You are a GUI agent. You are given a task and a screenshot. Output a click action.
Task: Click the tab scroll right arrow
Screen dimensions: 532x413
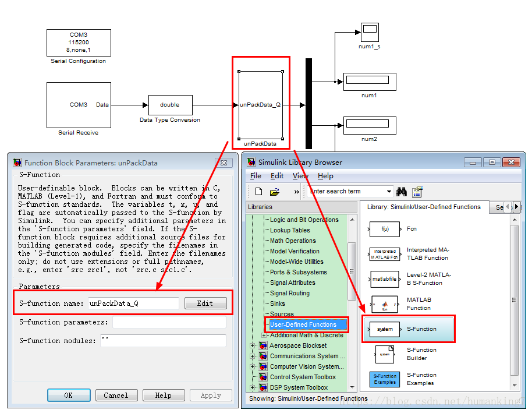pos(516,206)
